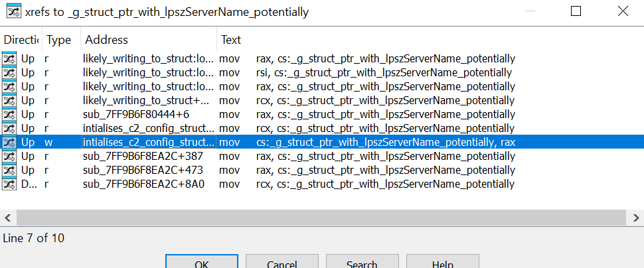Click the xref icon for the sub_7FF9B6F8EA2C+473 row

coord(9,170)
